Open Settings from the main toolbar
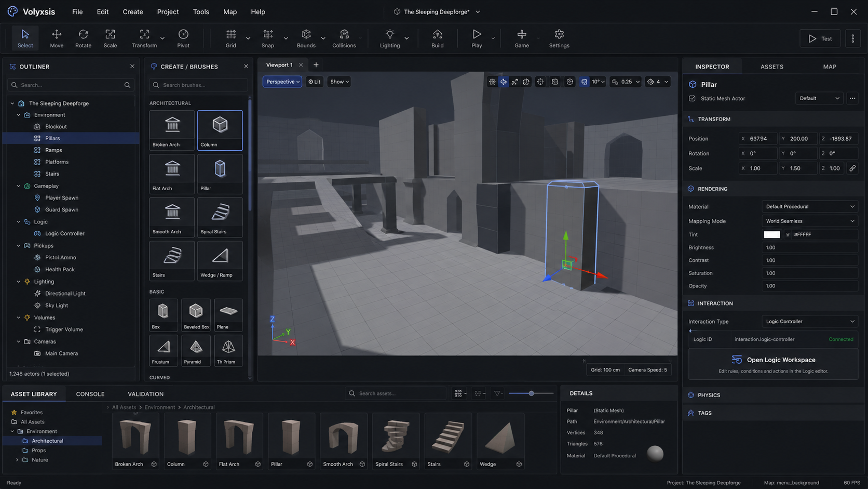The height and width of the screenshot is (489, 868). 559,38
